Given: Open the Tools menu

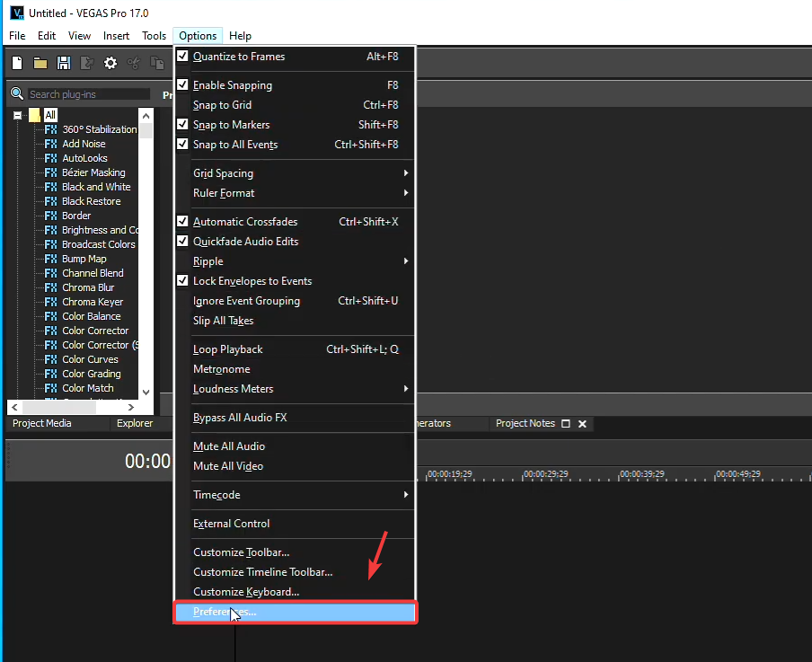Looking at the screenshot, I should [154, 36].
